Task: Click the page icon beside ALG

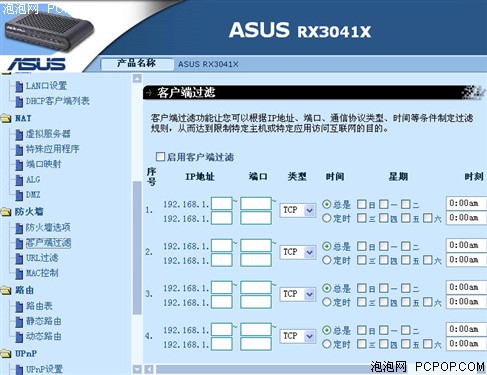Action: click(19, 180)
